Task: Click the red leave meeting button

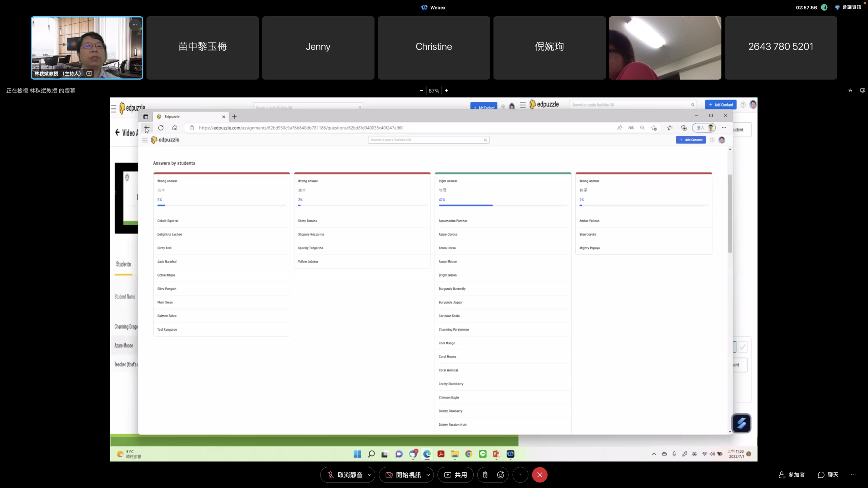Action: point(539,475)
